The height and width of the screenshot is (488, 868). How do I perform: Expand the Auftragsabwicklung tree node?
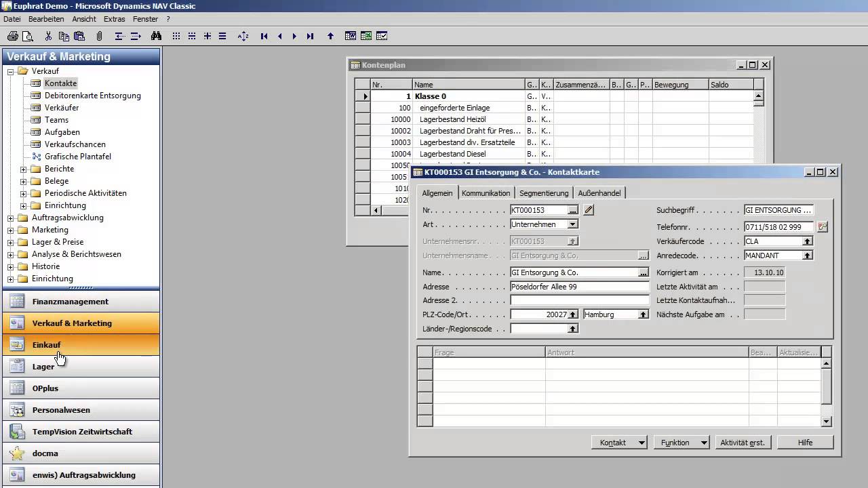(x=10, y=218)
